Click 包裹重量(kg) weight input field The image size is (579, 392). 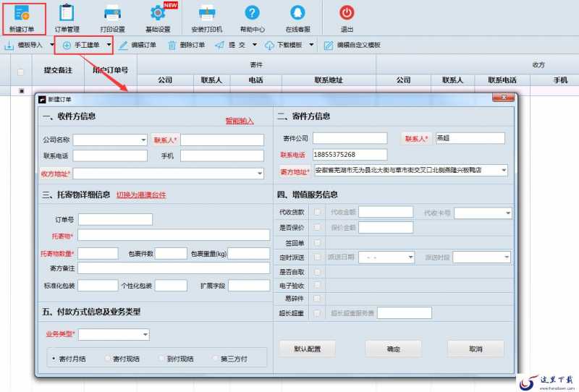[248, 253]
